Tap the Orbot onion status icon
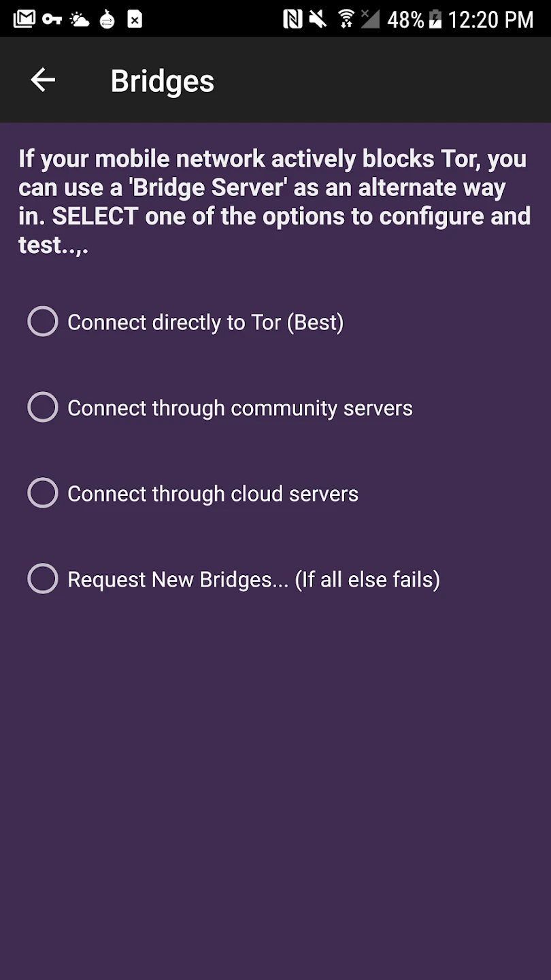This screenshot has width=551, height=980. coord(107,19)
